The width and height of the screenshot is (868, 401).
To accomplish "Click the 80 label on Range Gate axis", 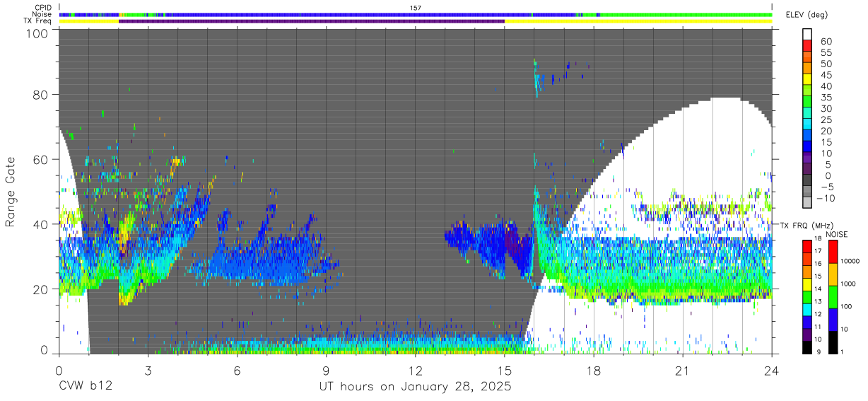I will [x=39, y=95].
